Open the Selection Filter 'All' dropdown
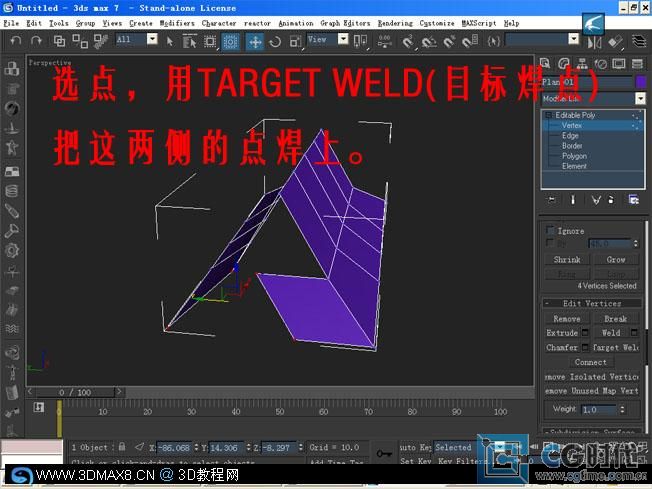This screenshot has width=652, height=489. 152,39
